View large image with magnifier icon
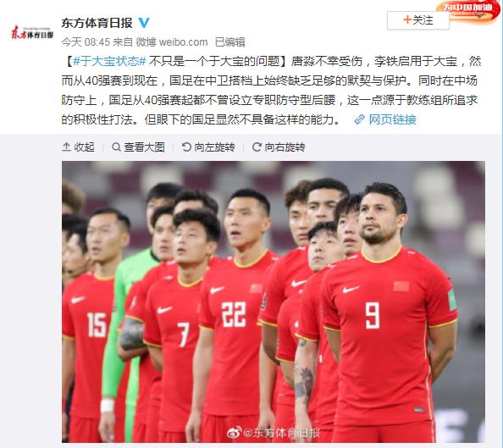This screenshot has height=448, width=503. (116, 147)
